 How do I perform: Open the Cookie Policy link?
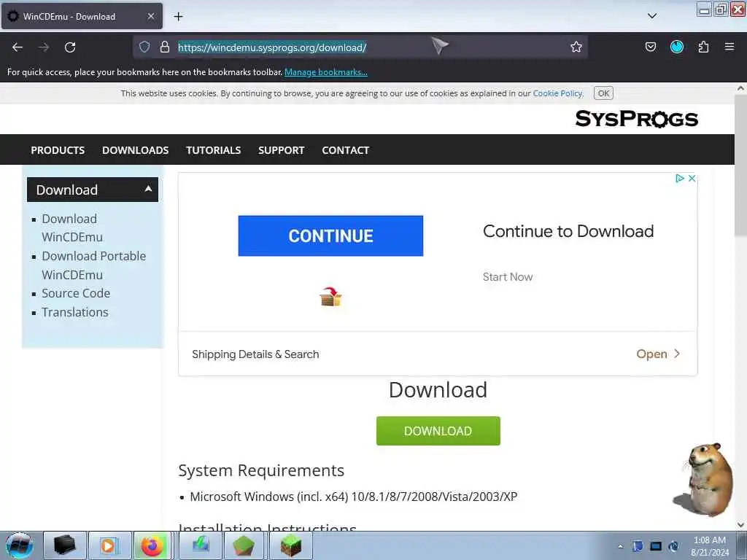click(557, 93)
